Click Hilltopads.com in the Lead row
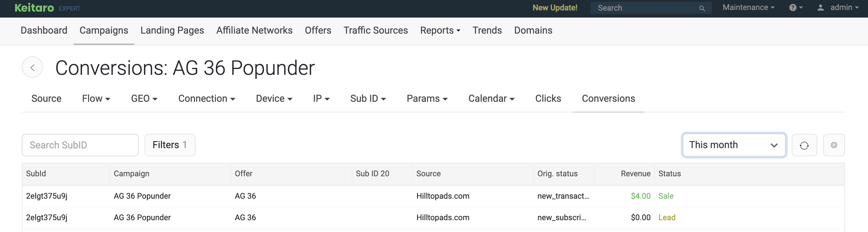 click(443, 217)
